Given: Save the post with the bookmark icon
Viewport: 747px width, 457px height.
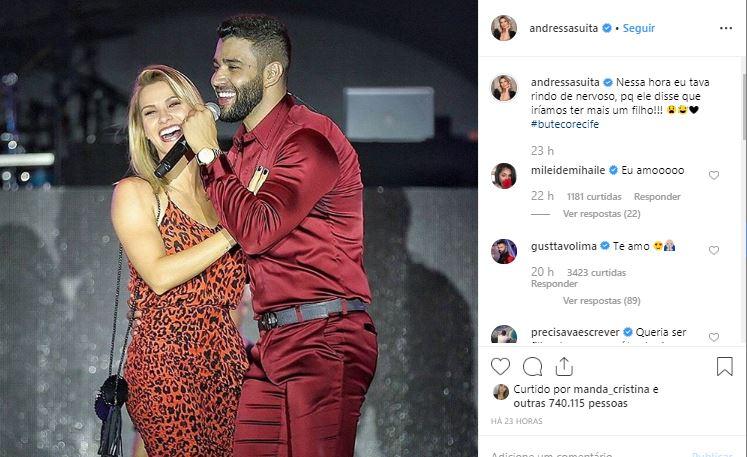Looking at the screenshot, I should click(x=725, y=366).
